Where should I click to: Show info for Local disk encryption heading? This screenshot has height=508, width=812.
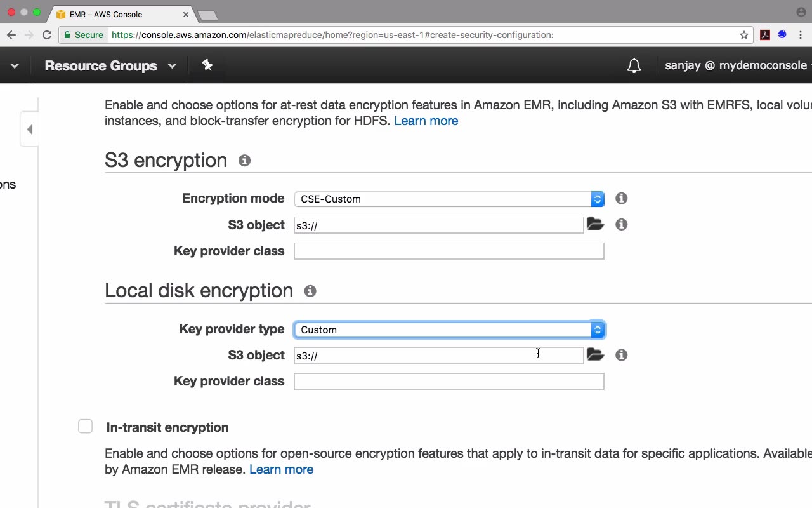pyautogui.click(x=310, y=291)
